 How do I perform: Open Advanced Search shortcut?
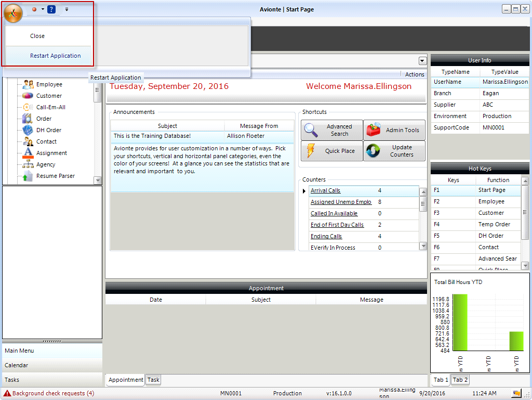[x=331, y=130]
